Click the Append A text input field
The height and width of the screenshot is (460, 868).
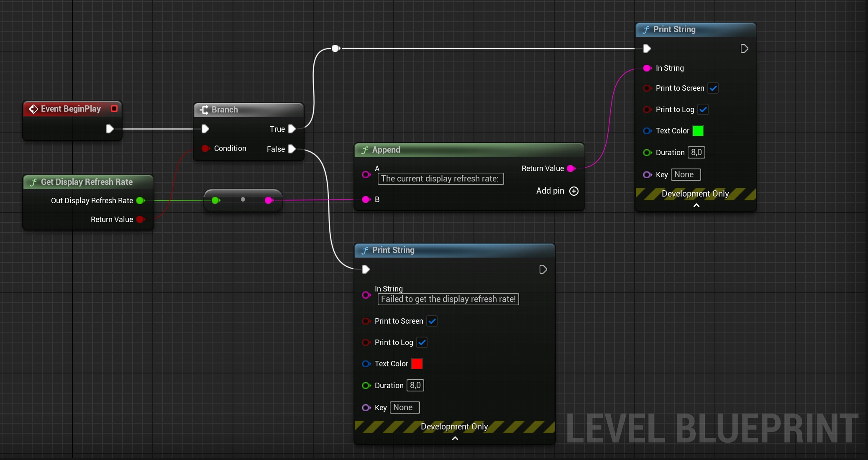click(440, 179)
